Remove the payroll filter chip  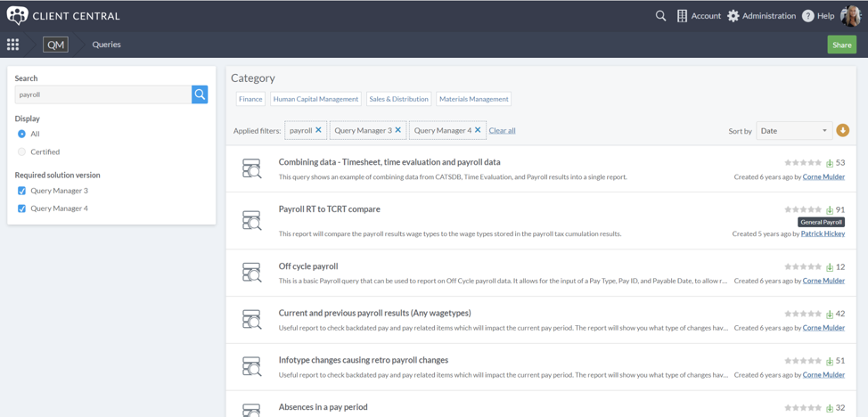click(x=318, y=130)
